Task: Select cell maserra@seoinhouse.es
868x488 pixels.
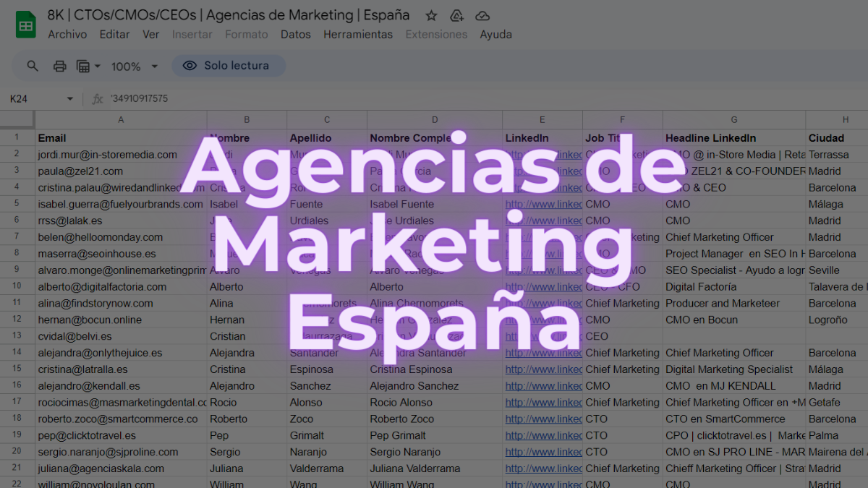Action: 121,254
